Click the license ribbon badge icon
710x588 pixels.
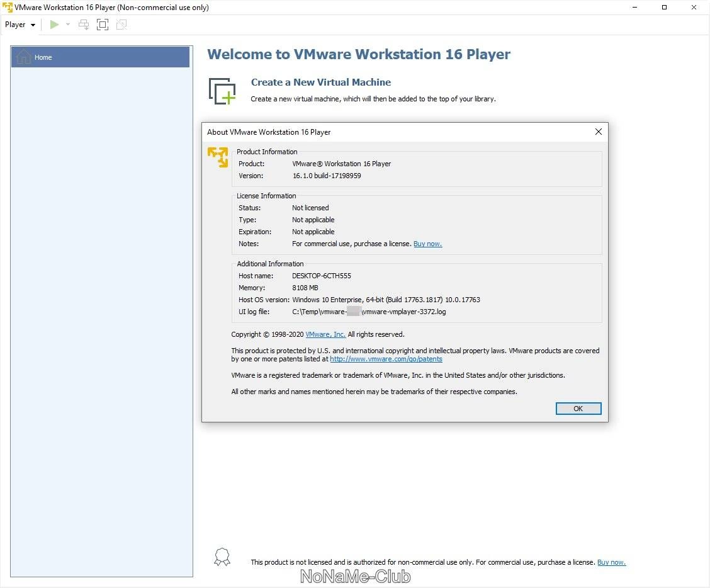pos(222,557)
